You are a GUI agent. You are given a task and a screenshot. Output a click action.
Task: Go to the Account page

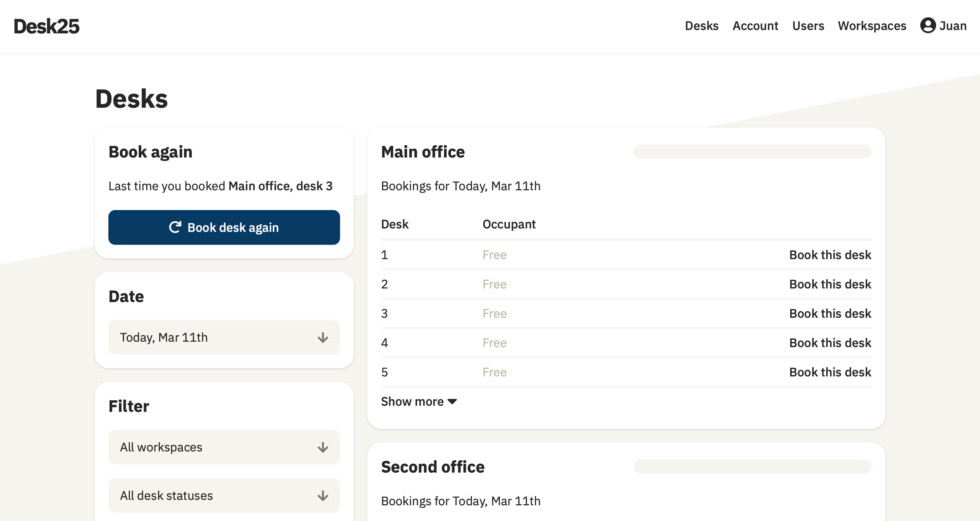pos(755,26)
